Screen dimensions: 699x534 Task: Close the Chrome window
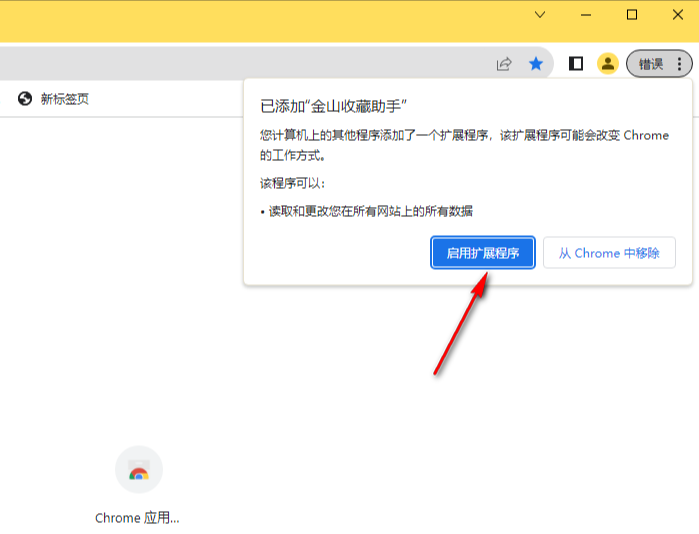point(678,15)
